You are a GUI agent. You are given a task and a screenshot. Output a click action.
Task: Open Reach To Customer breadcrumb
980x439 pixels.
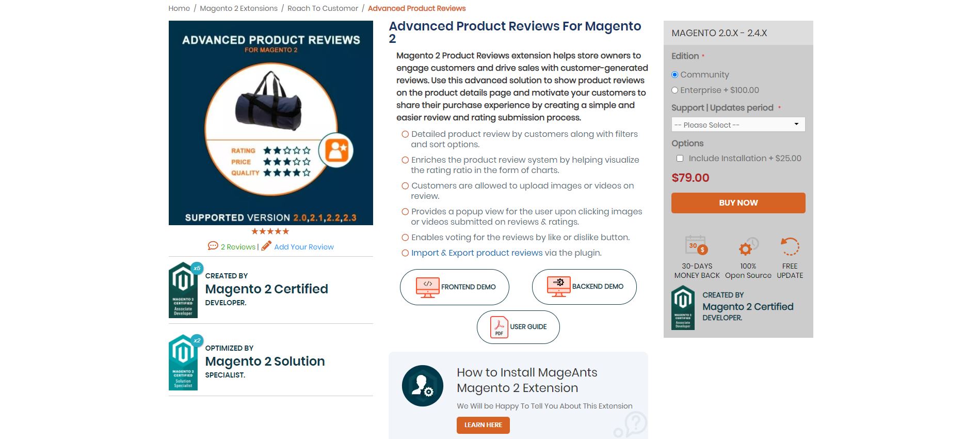point(323,8)
